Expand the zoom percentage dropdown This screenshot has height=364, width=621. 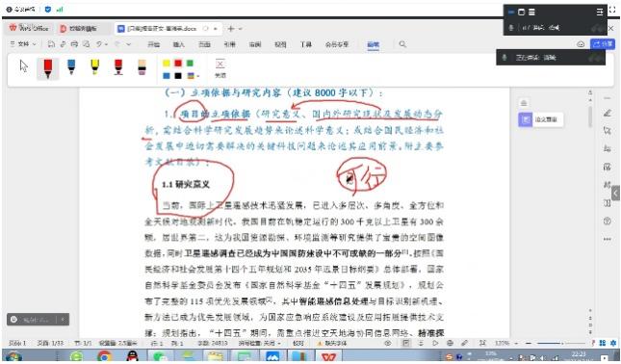pos(516,343)
